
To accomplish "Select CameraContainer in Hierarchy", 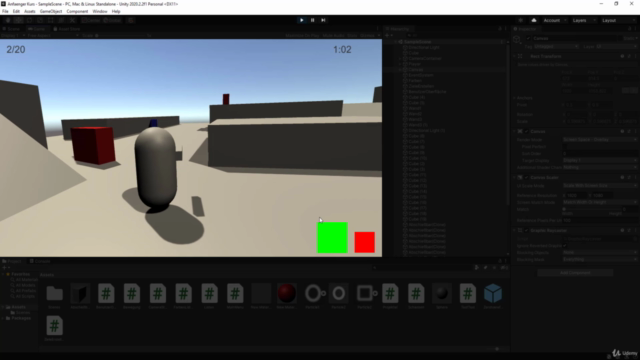I will [x=424, y=58].
